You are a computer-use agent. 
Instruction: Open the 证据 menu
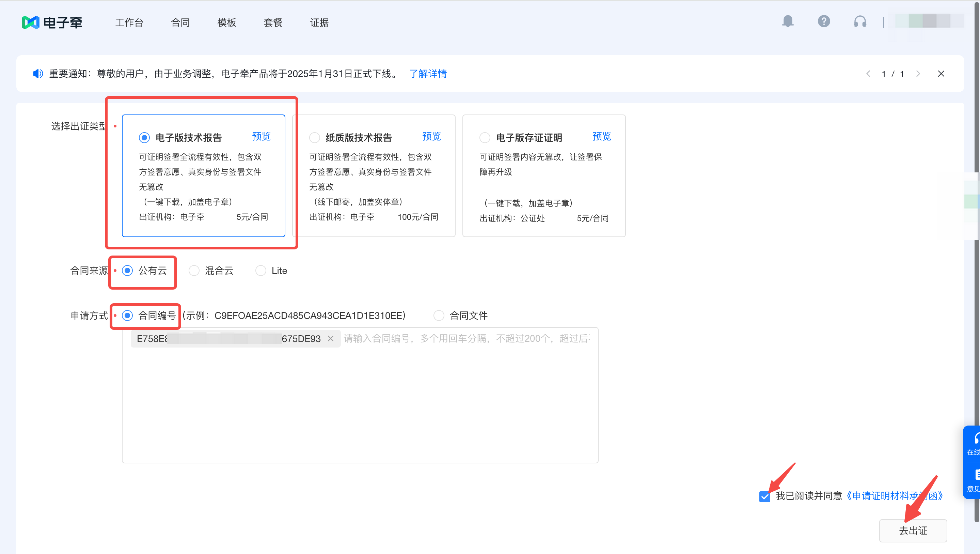[x=319, y=22]
